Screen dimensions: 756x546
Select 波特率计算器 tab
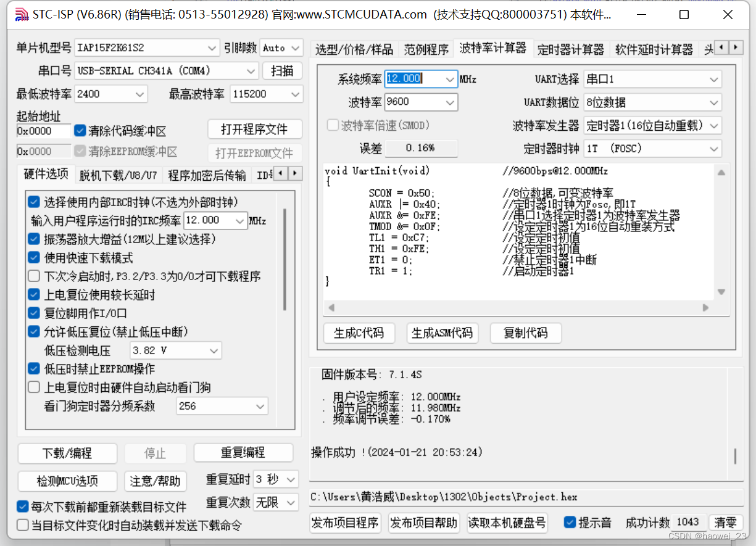(x=493, y=48)
